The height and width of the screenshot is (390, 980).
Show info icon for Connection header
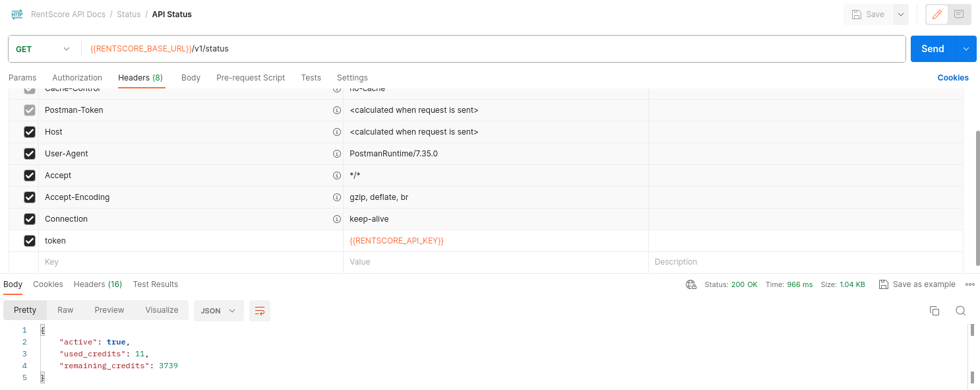pos(336,219)
